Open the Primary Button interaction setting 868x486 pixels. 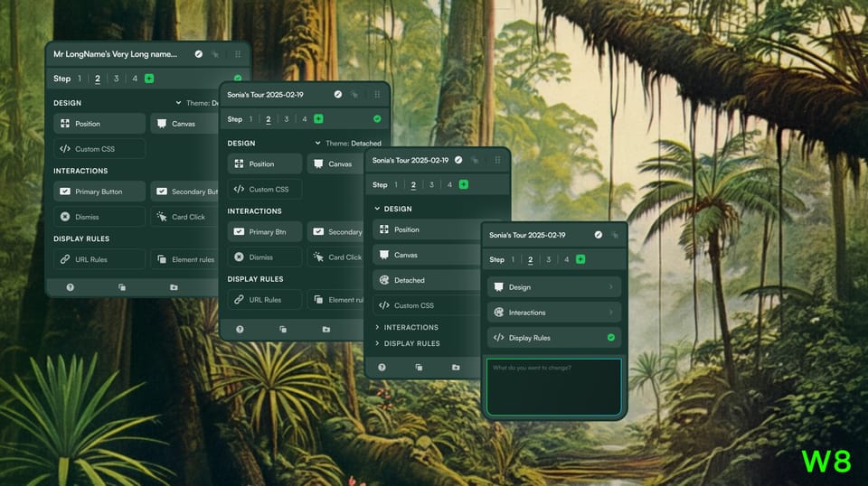pyautogui.click(x=99, y=192)
